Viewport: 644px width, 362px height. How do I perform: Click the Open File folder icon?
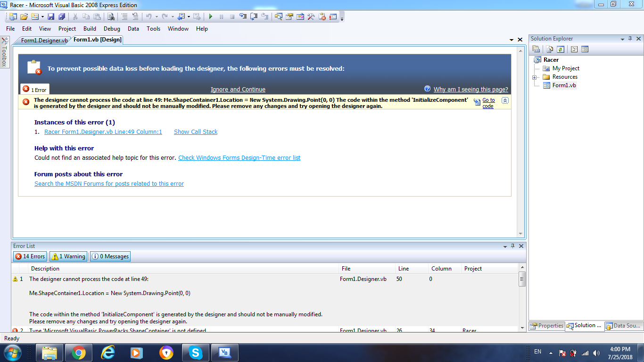tap(24, 16)
